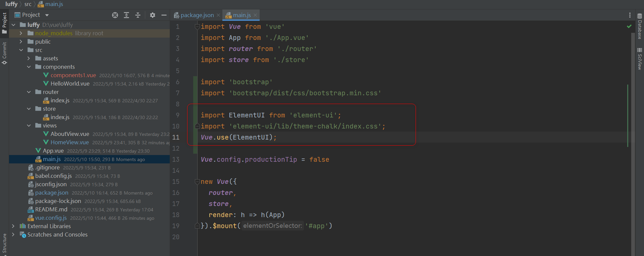Select README.md file

[51, 209]
